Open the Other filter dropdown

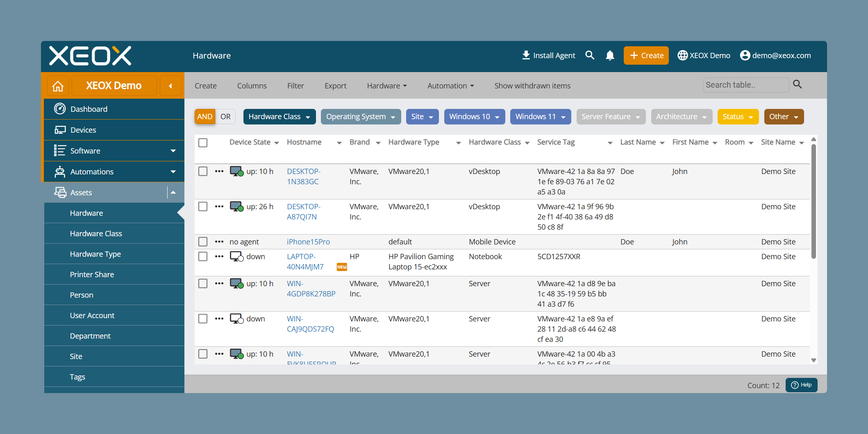pos(784,117)
